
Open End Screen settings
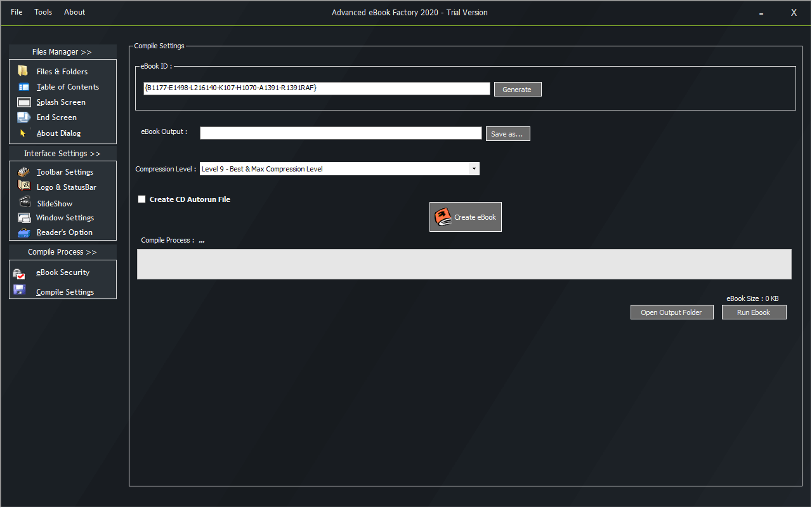coord(56,117)
